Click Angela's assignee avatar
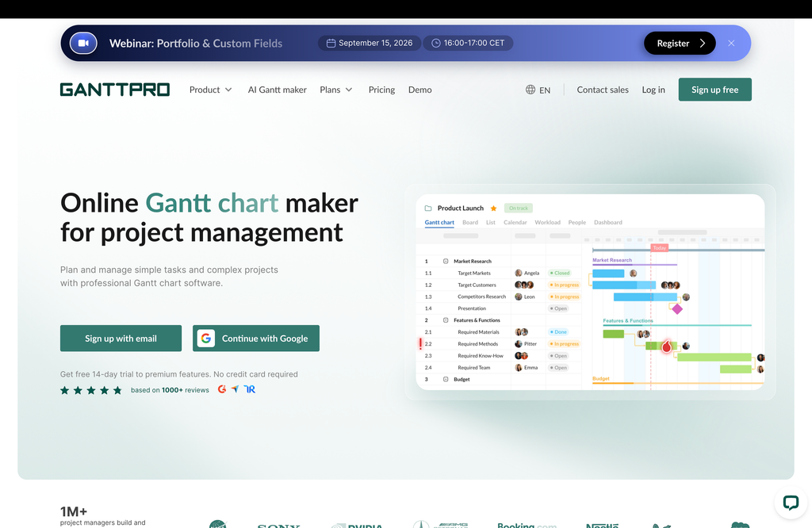The width and height of the screenshot is (812, 528). coord(519,273)
